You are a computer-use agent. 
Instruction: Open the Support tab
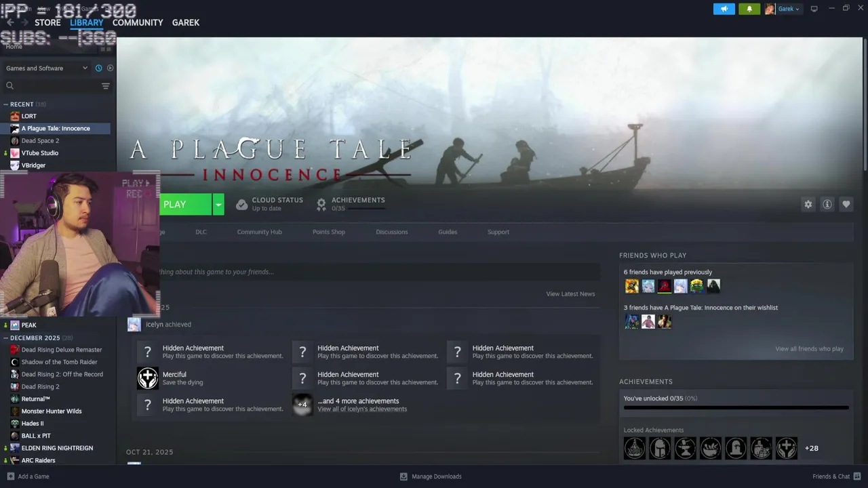point(498,232)
